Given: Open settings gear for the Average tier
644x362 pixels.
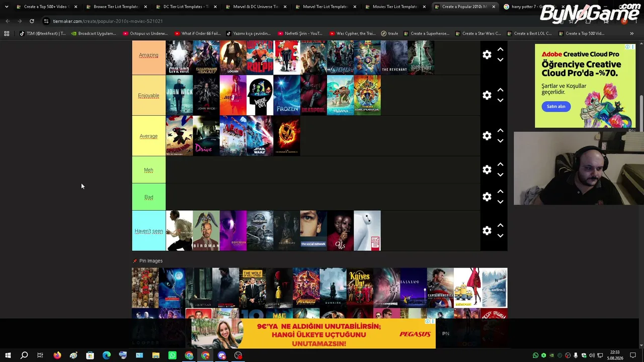Looking at the screenshot, I should (x=487, y=136).
